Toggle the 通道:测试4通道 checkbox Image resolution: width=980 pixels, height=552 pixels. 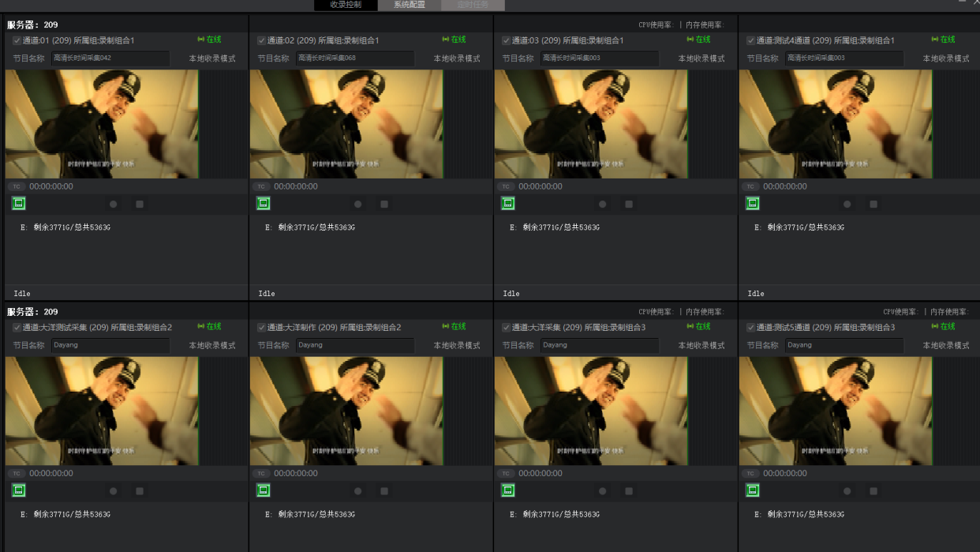click(750, 40)
